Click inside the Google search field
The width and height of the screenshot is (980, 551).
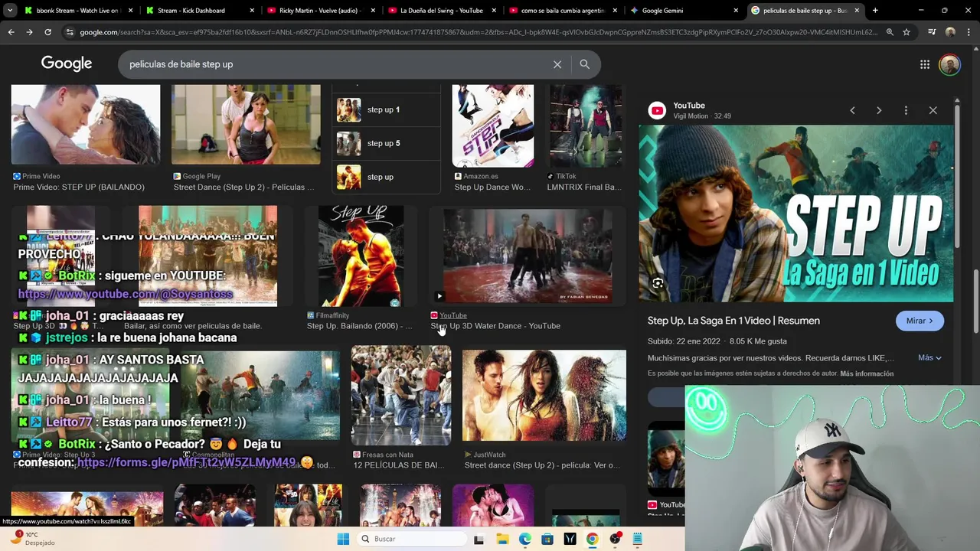coord(337,64)
